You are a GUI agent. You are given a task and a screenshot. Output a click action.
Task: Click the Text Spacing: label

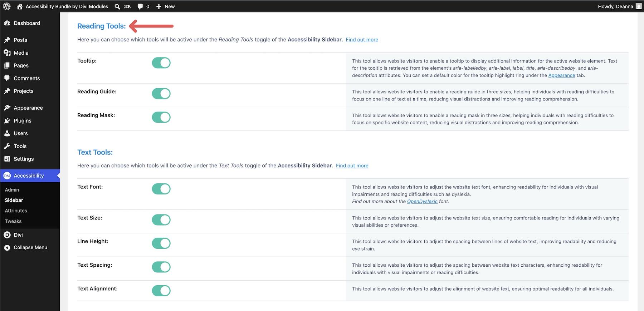pos(95,265)
